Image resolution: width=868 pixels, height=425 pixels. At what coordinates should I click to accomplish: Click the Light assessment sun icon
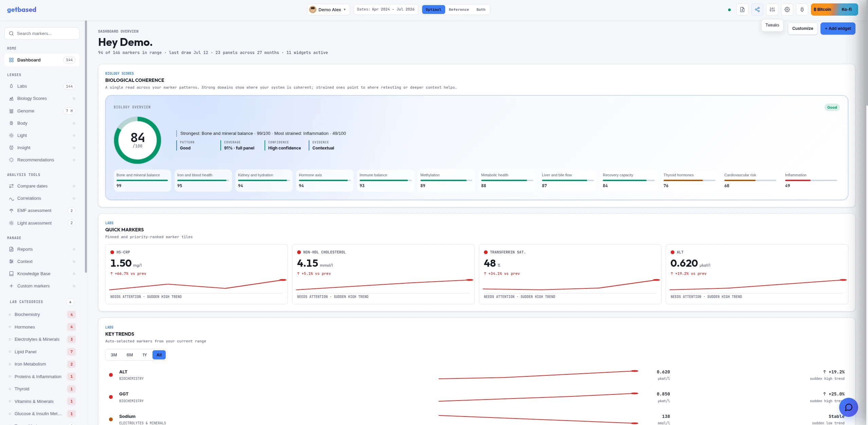pos(11,223)
